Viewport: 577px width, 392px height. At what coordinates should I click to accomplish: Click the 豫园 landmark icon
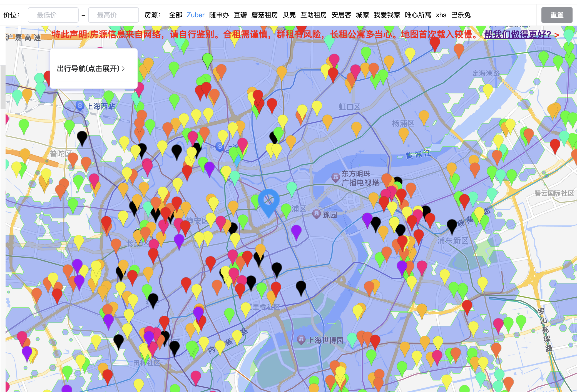[317, 214]
